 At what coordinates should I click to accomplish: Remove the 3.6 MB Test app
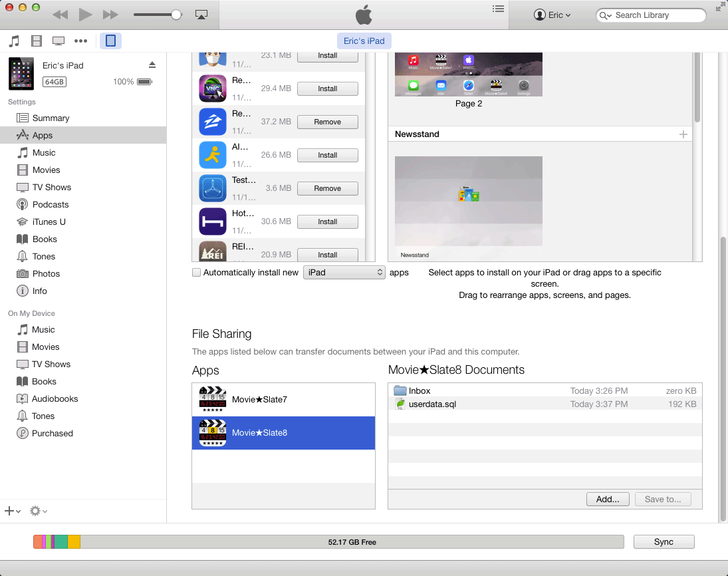coord(327,189)
